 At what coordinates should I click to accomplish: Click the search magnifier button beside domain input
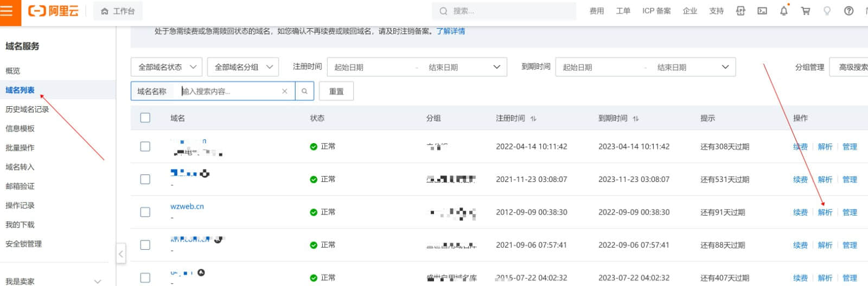tap(304, 91)
